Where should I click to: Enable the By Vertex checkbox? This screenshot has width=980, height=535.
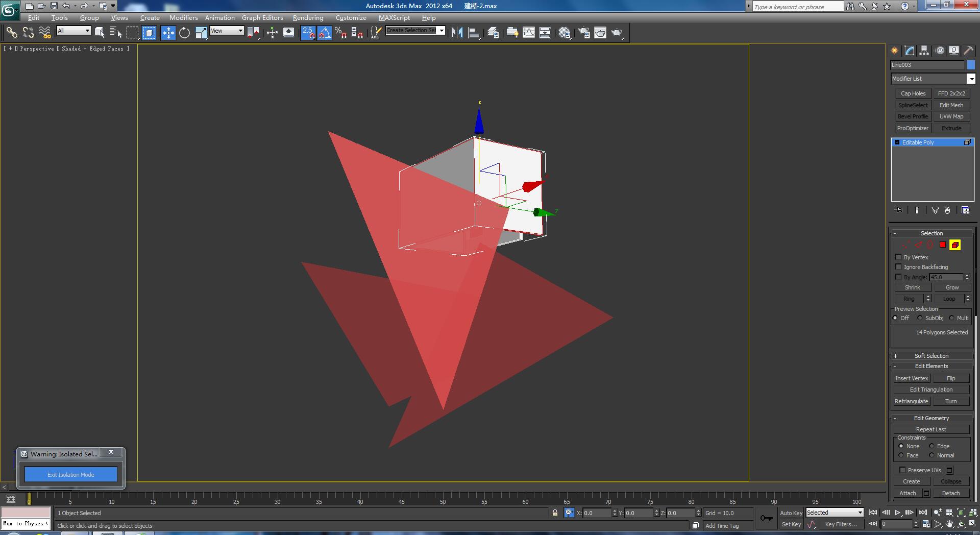point(899,257)
